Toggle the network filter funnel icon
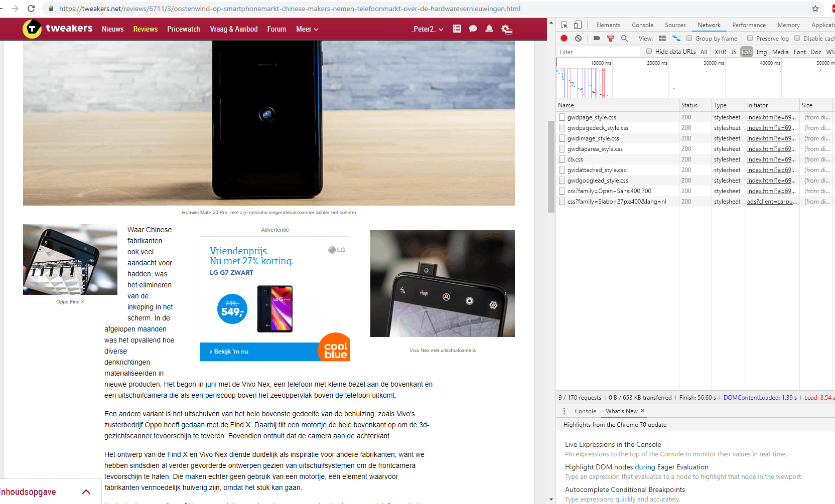 pyautogui.click(x=611, y=38)
